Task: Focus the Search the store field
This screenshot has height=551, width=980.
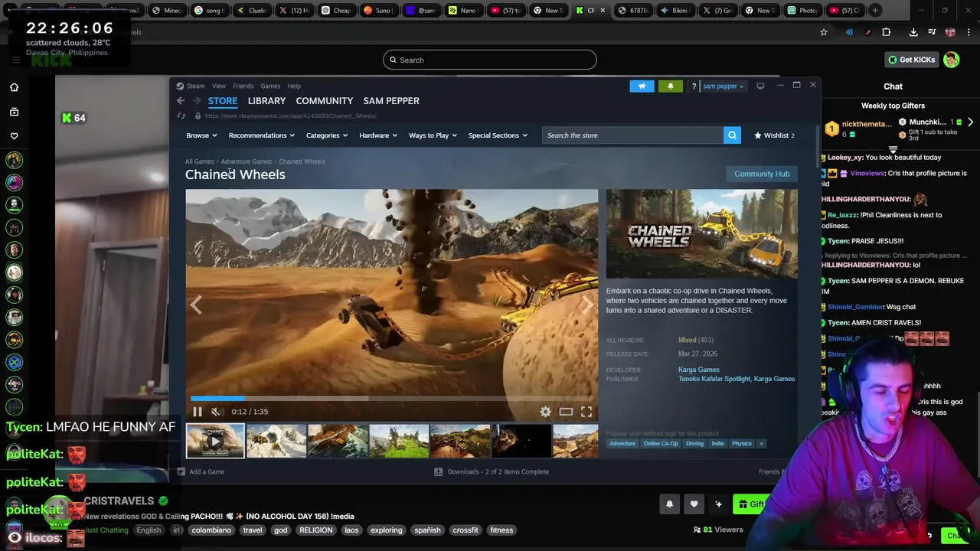Action: 633,135
